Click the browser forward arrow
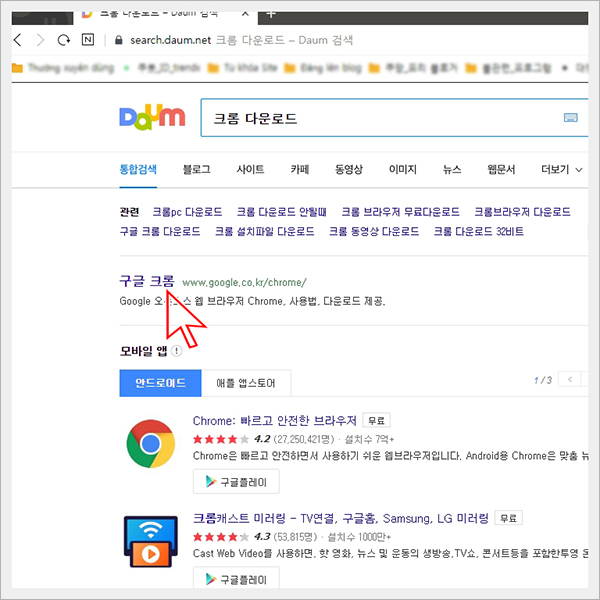Image resolution: width=600 pixels, height=600 pixels. [x=40, y=40]
